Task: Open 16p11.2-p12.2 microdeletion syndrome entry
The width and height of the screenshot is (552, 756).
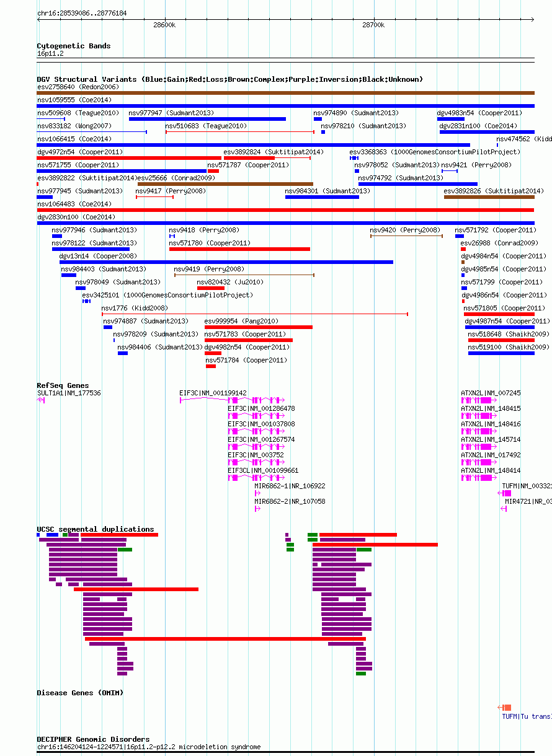Action: 149,747
